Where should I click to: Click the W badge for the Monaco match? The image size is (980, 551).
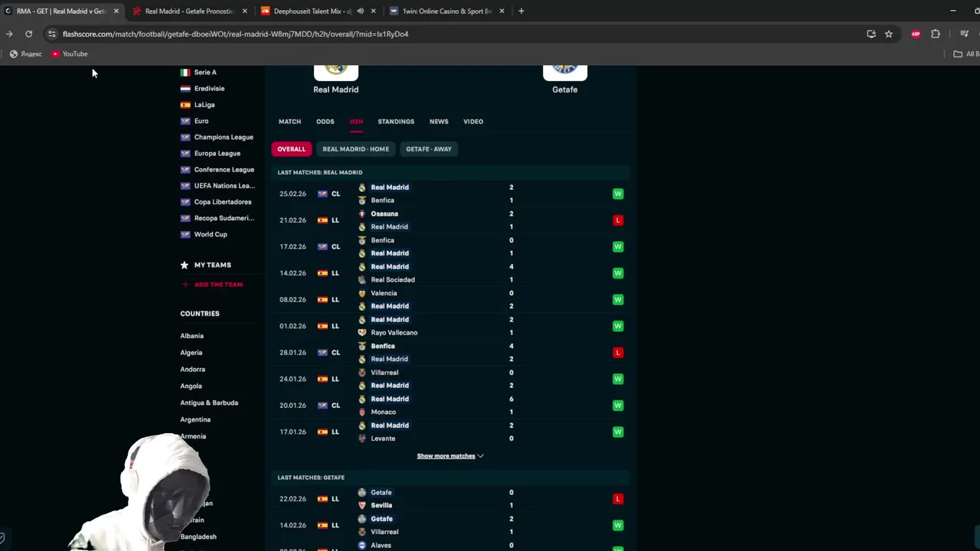tap(618, 406)
